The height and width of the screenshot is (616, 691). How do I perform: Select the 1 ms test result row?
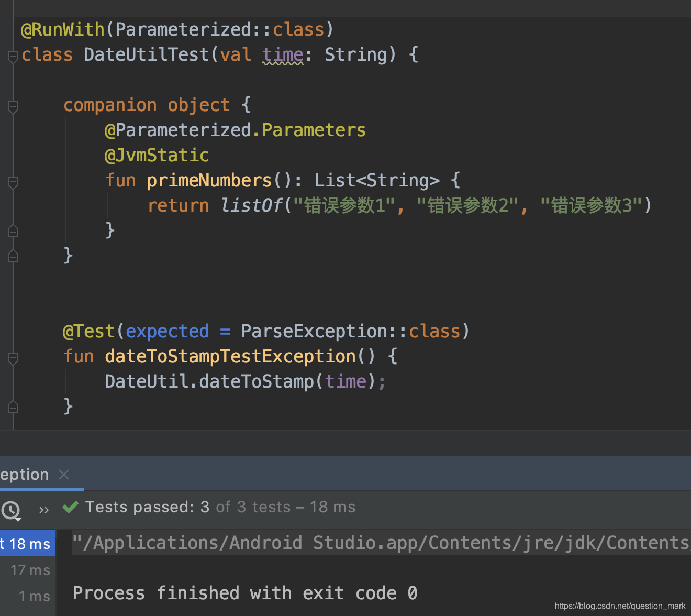point(28,596)
